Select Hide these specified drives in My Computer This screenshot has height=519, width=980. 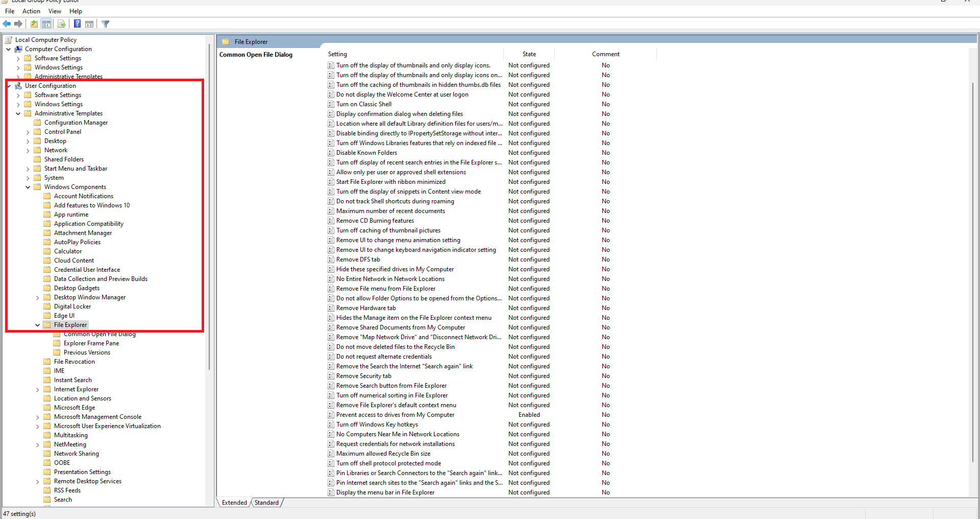tap(395, 269)
